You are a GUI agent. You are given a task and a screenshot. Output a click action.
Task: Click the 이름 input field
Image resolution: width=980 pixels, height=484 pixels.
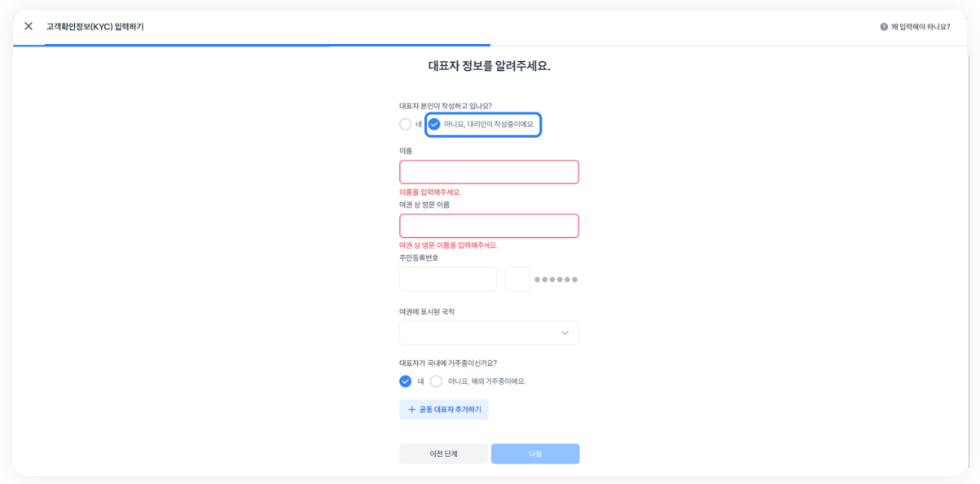pyautogui.click(x=489, y=172)
